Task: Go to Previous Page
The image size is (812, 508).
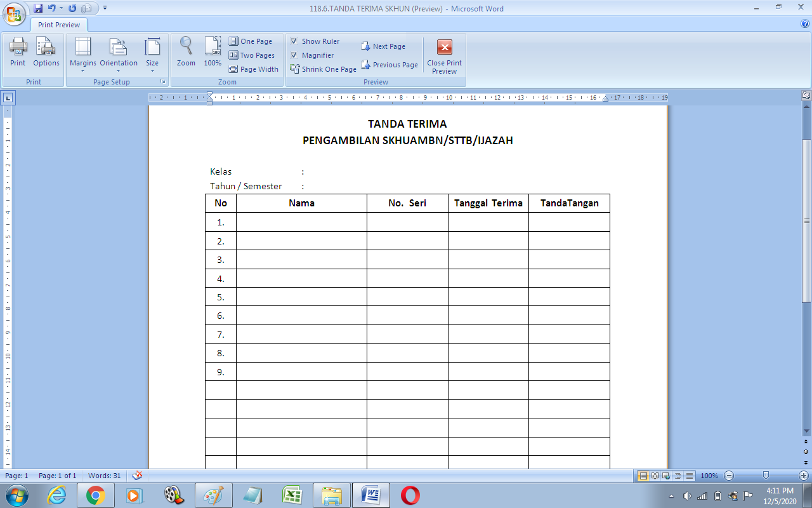Action: click(x=390, y=65)
